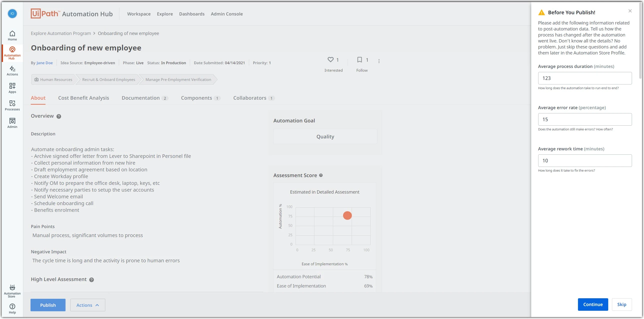Expand the Actions dropdown button
The image size is (644, 319).
[x=88, y=305]
